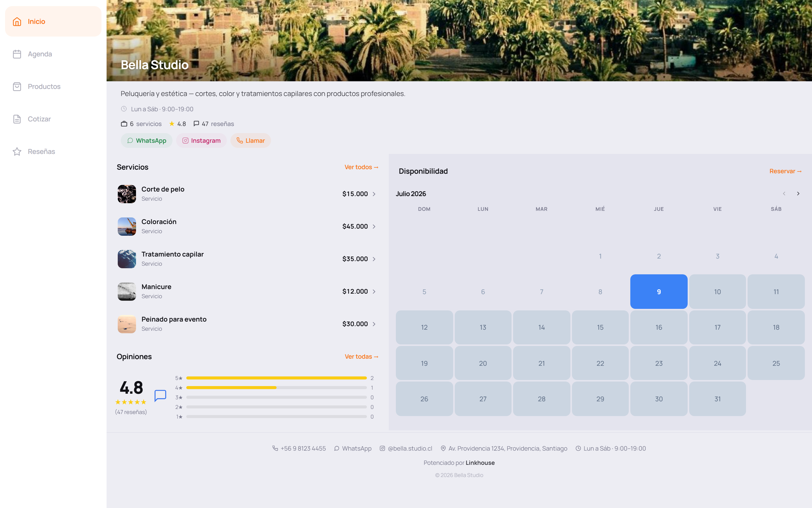Click the briefcase icon beside 6 servicios

[x=124, y=124]
